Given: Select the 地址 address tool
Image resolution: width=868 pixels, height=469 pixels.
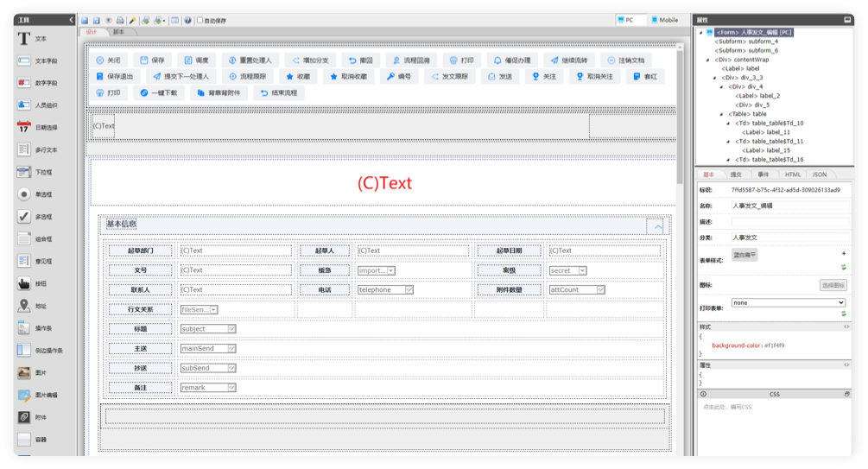Looking at the screenshot, I should [x=33, y=306].
